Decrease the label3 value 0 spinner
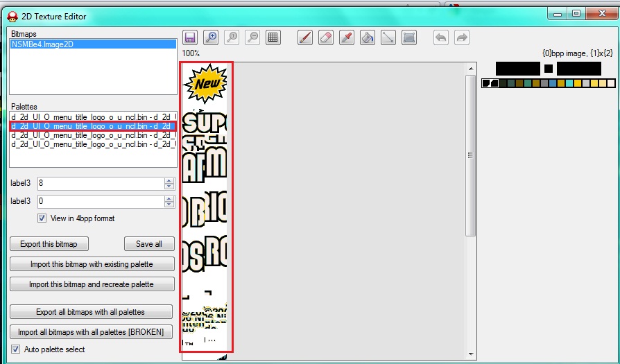This screenshot has height=364, width=620. (x=169, y=204)
